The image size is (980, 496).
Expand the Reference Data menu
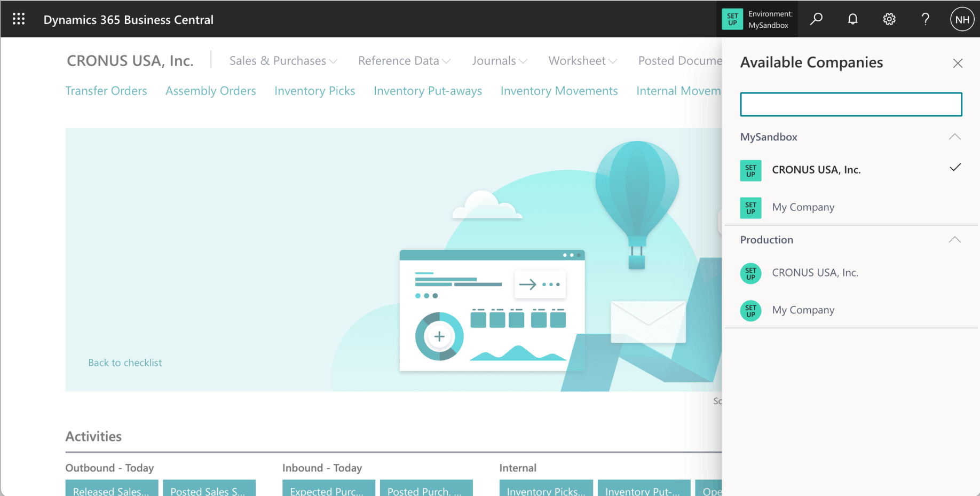coord(404,61)
